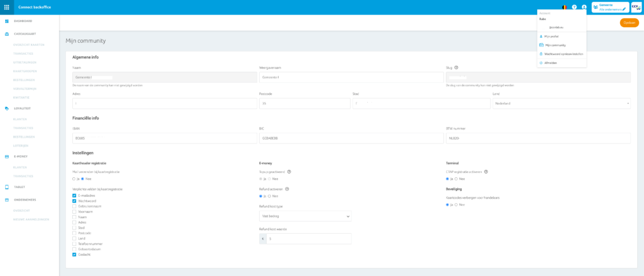Uncheck the E-mailadres required field
Image resolution: width=644 pixels, height=276 pixels.
pyautogui.click(x=74, y=196)
